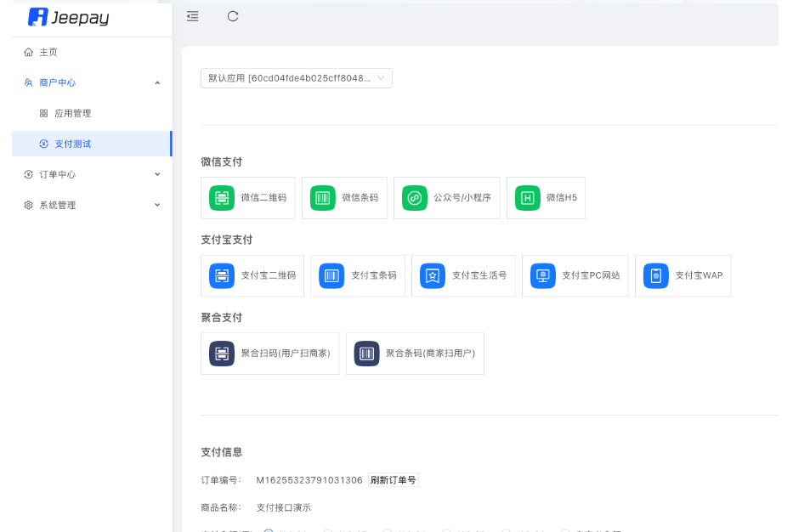
Task: Select the first payment amount radio button
Action: [x=270, y=529]
